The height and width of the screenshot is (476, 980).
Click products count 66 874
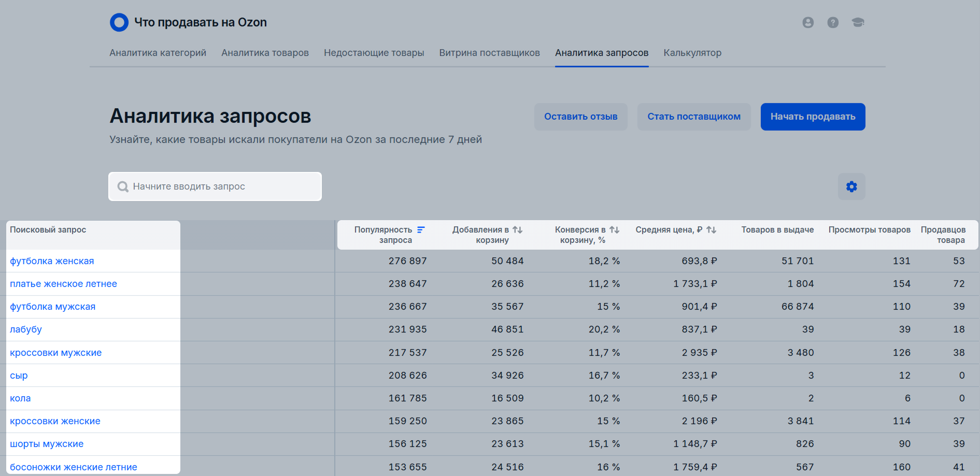pos(798,307)
